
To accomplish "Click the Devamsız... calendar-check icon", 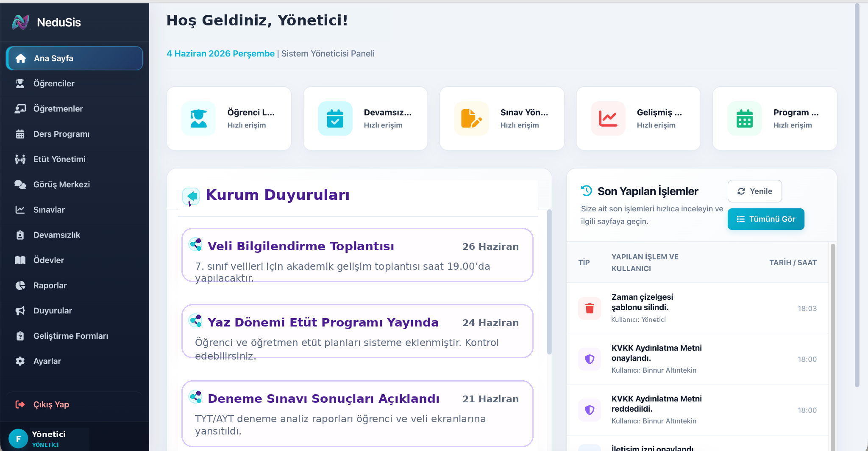I will 335,119.
